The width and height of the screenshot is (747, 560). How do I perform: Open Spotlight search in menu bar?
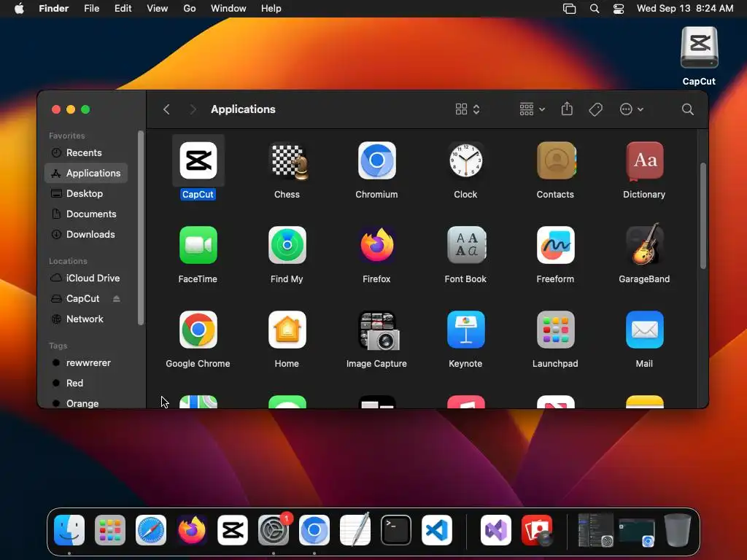[595, 9]
